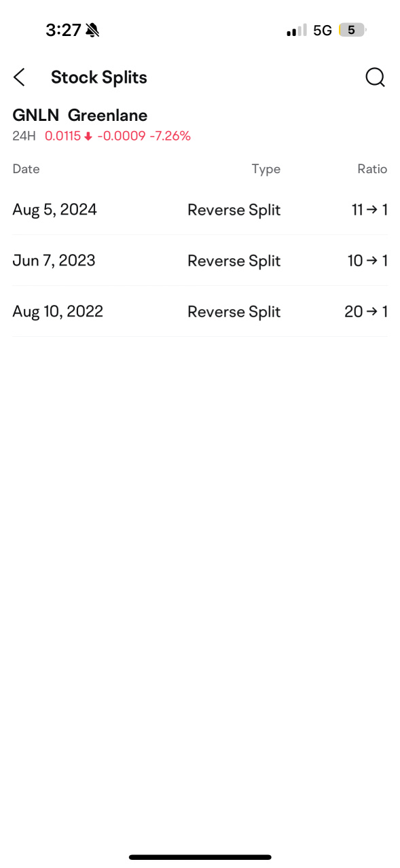The height and width of the screenshot is (868, 400).
Task: Tap the home indicator bar
Action: [200, 857]
